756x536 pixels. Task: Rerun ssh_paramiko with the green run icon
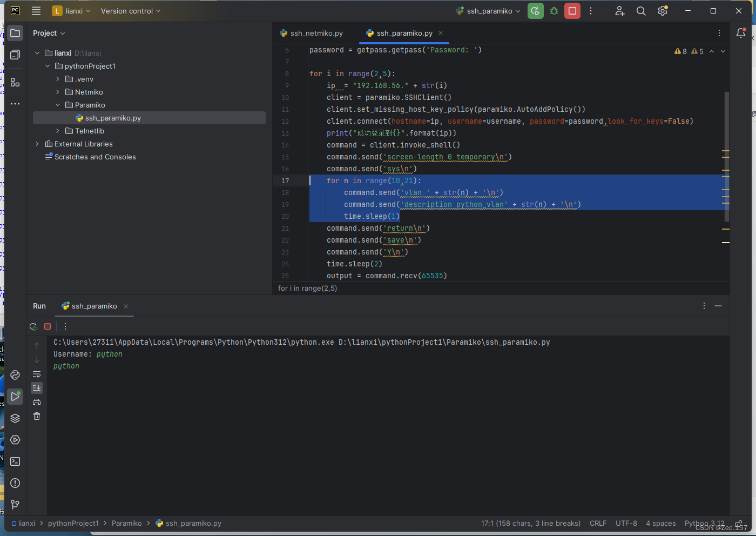tap(33, 326)
